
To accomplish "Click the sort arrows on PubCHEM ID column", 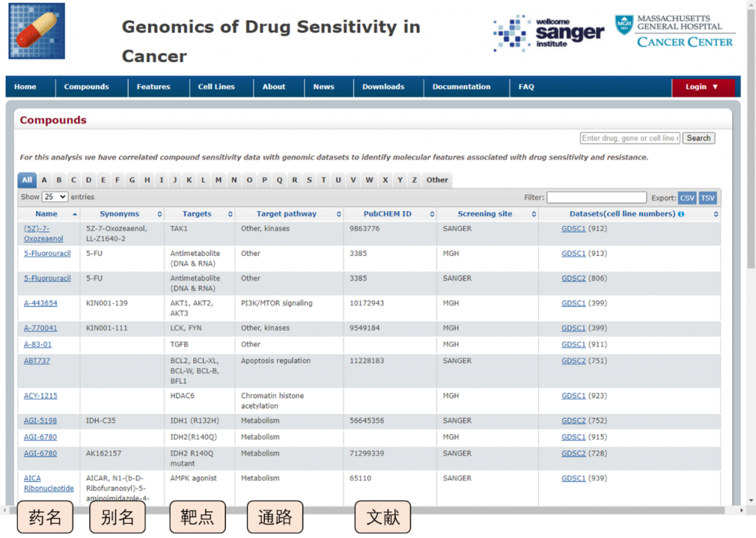I will click(x=431, y=214).
